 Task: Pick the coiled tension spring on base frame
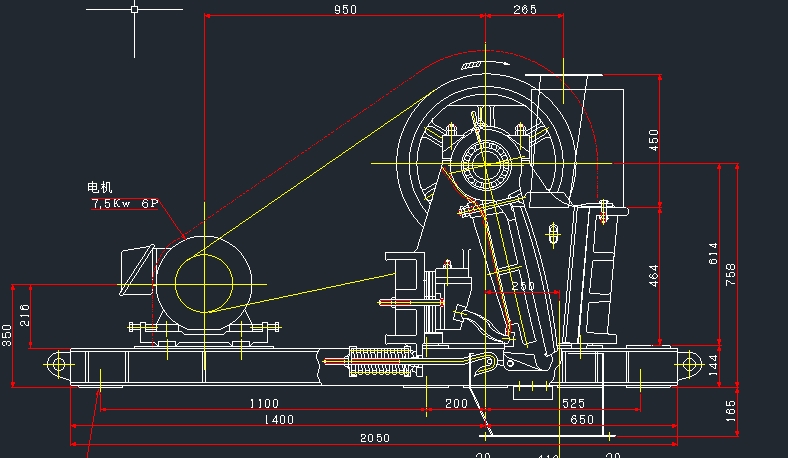click(x=380, y=361)
